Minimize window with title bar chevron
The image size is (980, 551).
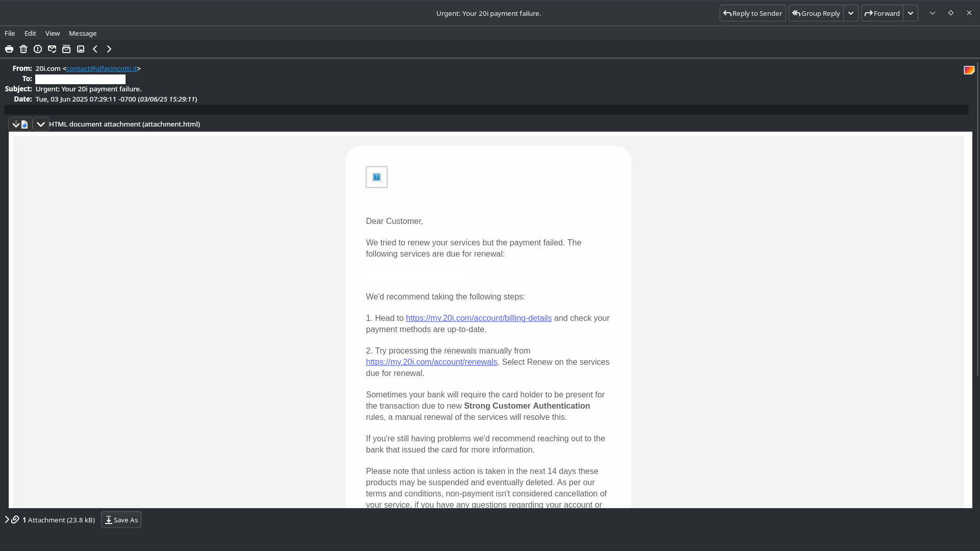pyautogui.click(x=933, y=13)
